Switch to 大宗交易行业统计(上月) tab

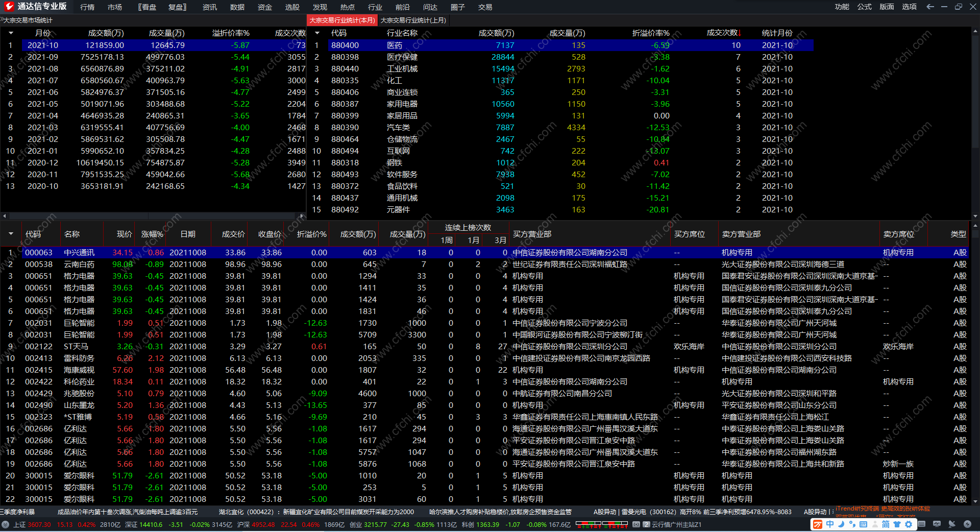click(x=413, y=20)
